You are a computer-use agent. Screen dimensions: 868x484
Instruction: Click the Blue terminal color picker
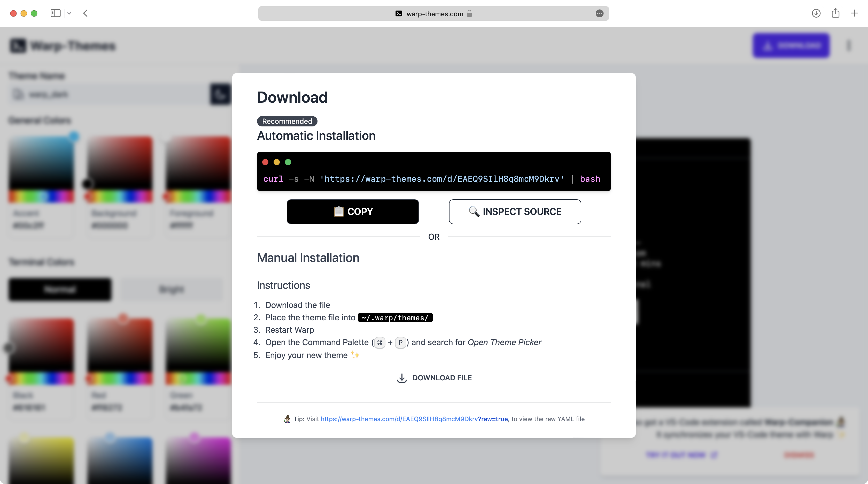tap(120, 460)
